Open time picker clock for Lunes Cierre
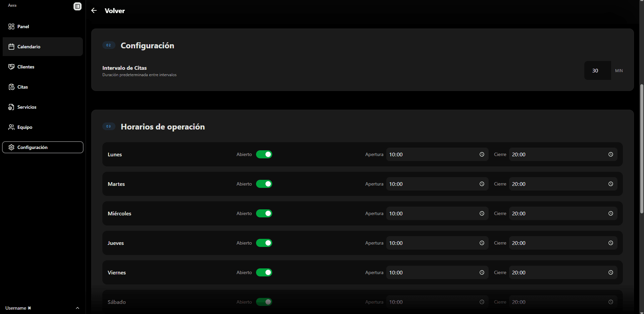Screen dimensions: 644x314 (x=611, y=154)
